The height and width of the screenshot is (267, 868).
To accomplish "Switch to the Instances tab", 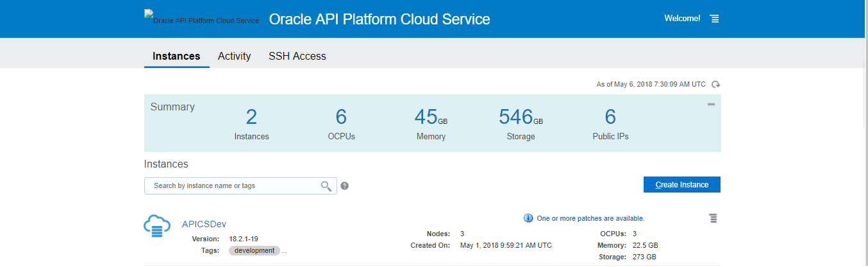I will click(176, 56).
